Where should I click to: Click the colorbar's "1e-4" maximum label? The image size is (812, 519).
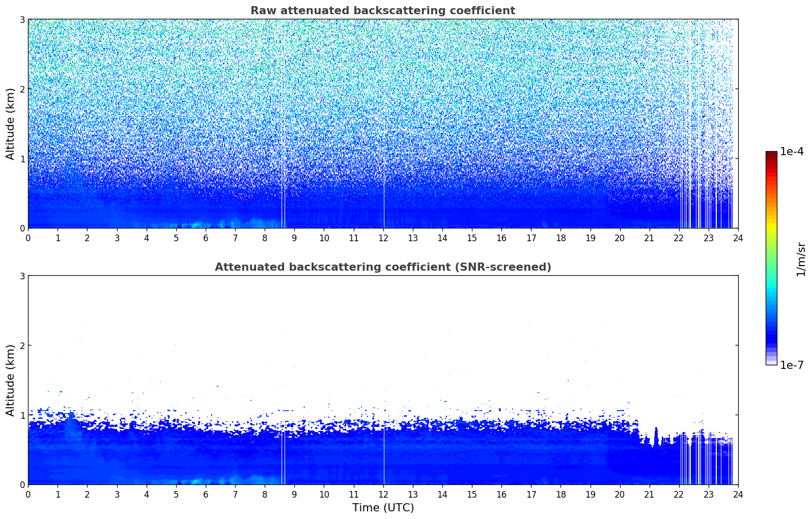pyautogui.click(x=791, y=152)
